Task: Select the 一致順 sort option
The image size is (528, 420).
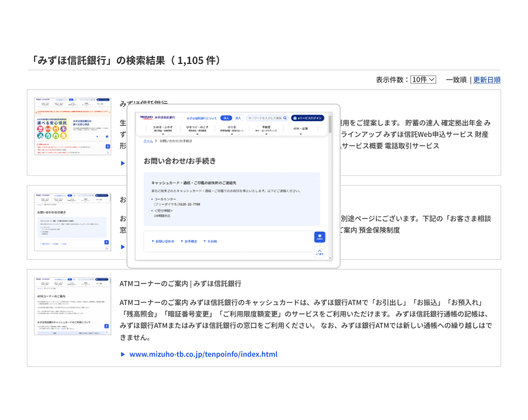Action: (456, 80)
